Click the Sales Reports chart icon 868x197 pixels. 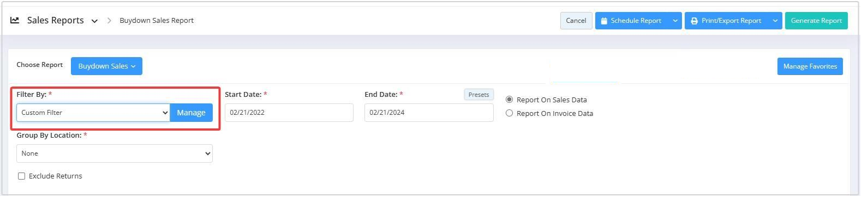coord(15,21)
